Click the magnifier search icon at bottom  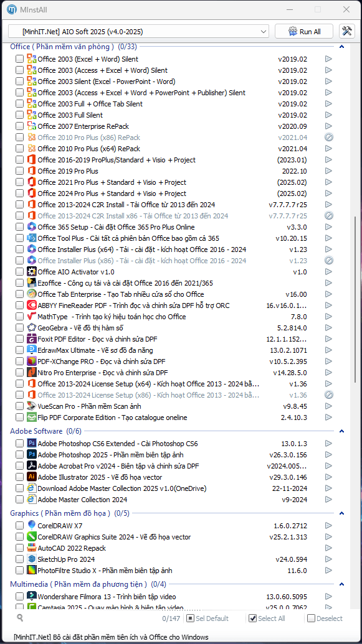(19, 617)
